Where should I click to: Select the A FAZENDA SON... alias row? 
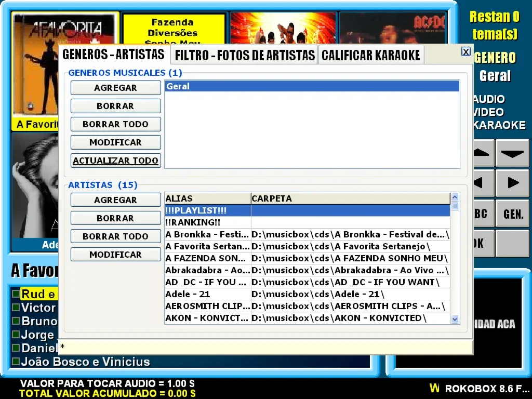tap(208, 258)
